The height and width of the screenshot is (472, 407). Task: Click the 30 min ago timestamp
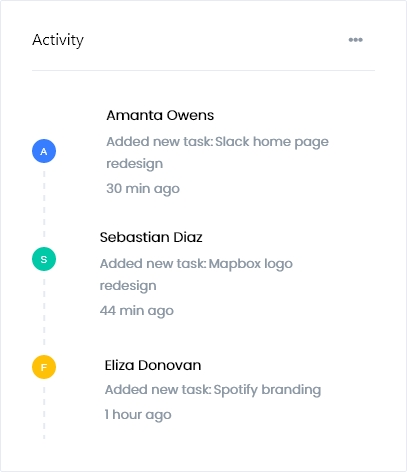tap(143, 189)
